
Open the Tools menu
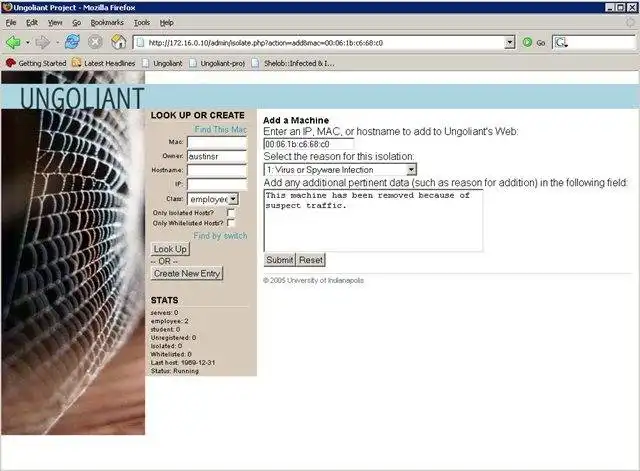pos(142,23)
